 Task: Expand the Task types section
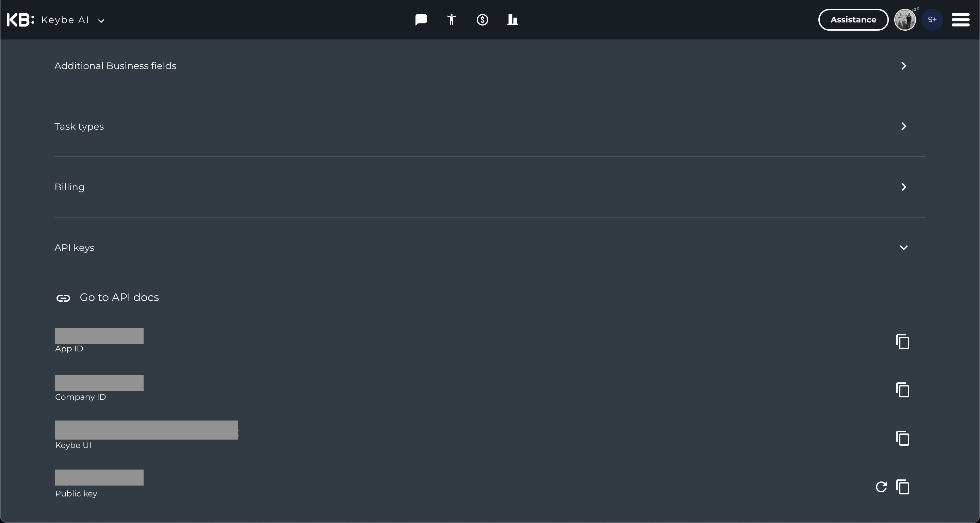tap(490, 126)
